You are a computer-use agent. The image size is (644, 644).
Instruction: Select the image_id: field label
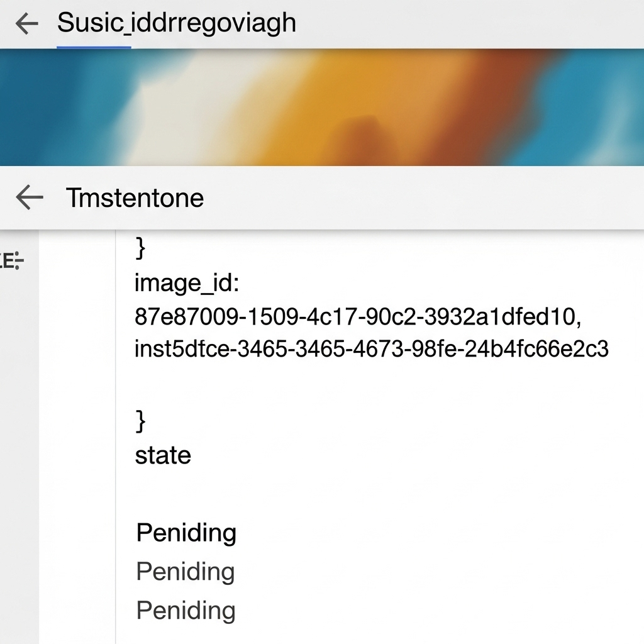pyautogui.click(x=187, y=283)
